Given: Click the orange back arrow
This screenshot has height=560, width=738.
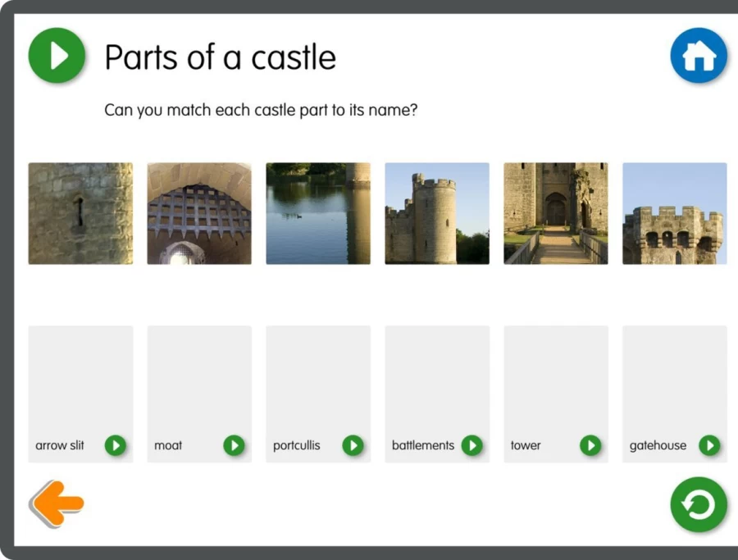Looking at the screenshot, I should tap(57, 503).
